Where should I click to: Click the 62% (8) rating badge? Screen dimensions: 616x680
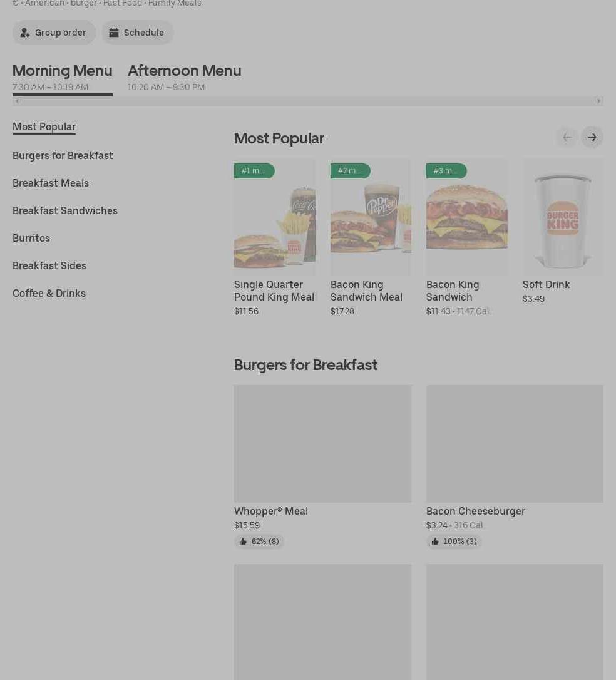pyautogui.click(x=259, y=541)
